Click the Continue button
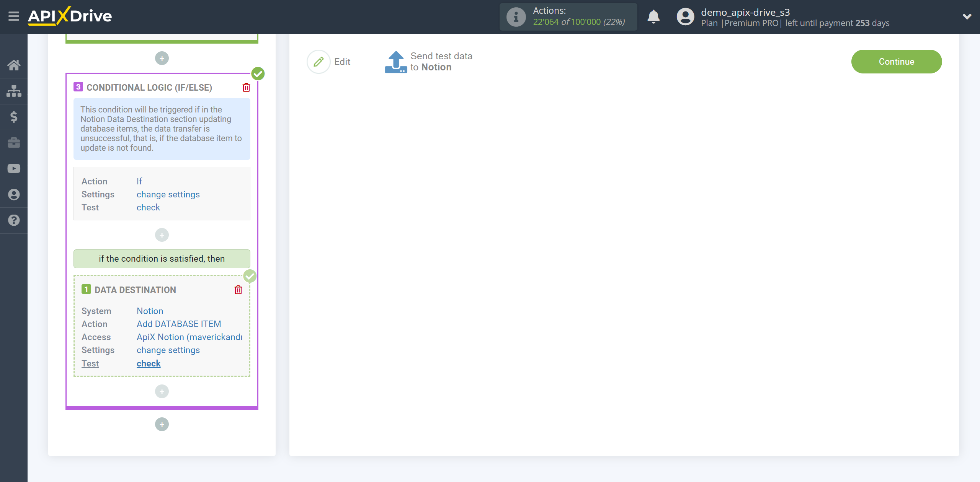980x482 pixels. point(896,62)
